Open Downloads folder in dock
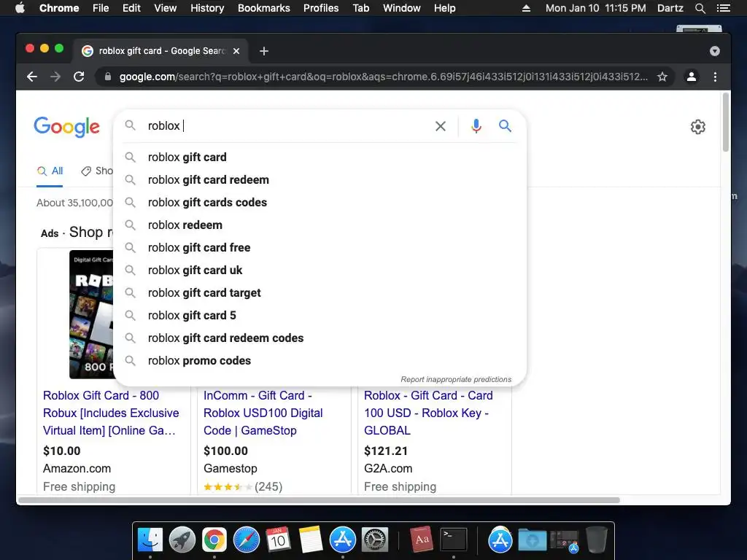This screenshot has width=747, height=560. (532, 540)
